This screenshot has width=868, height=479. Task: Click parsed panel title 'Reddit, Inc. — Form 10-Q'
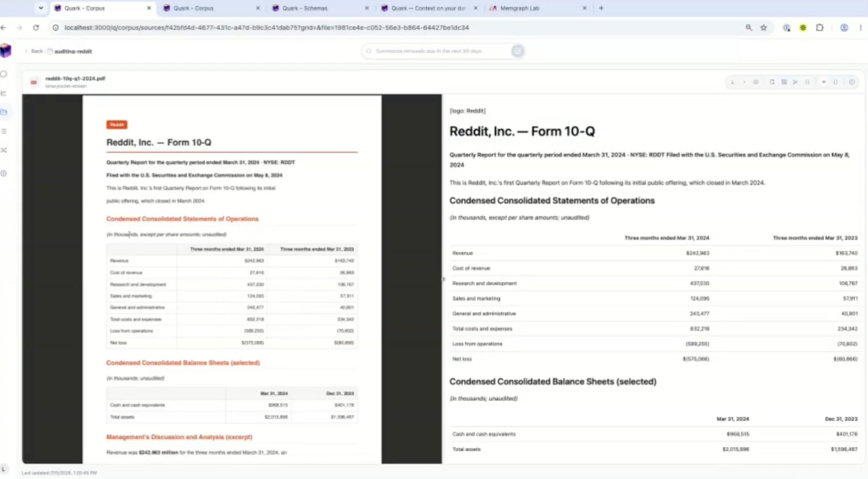tap(522, 131)
